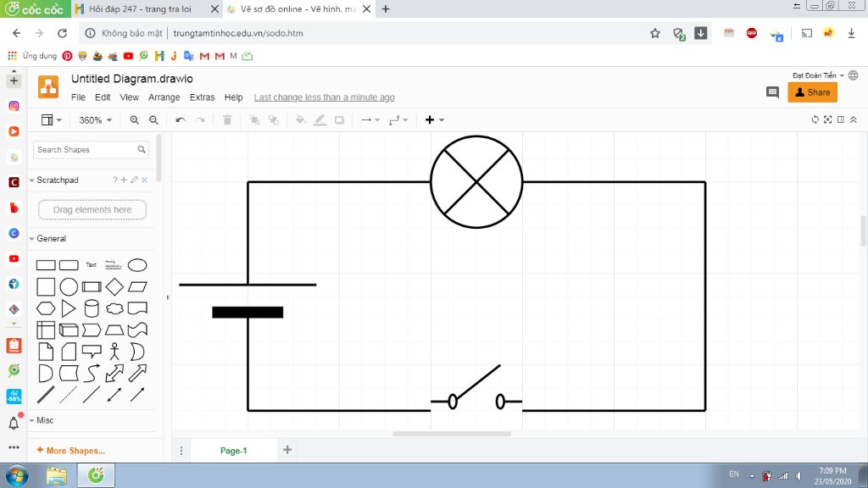Click the Shadow toggle icon
Image resolution: width=868 pixels, height=488 pixels.
pyautogui.click(x=339, y=120)
